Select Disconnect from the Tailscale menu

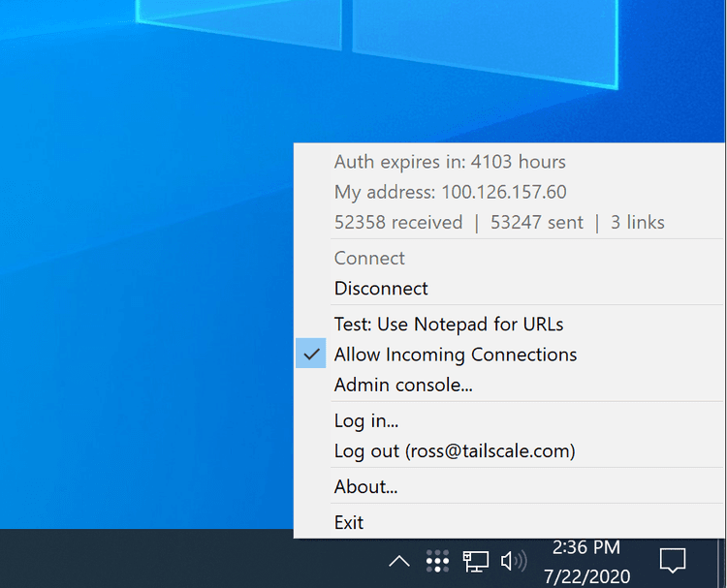[x=381, y=289]
